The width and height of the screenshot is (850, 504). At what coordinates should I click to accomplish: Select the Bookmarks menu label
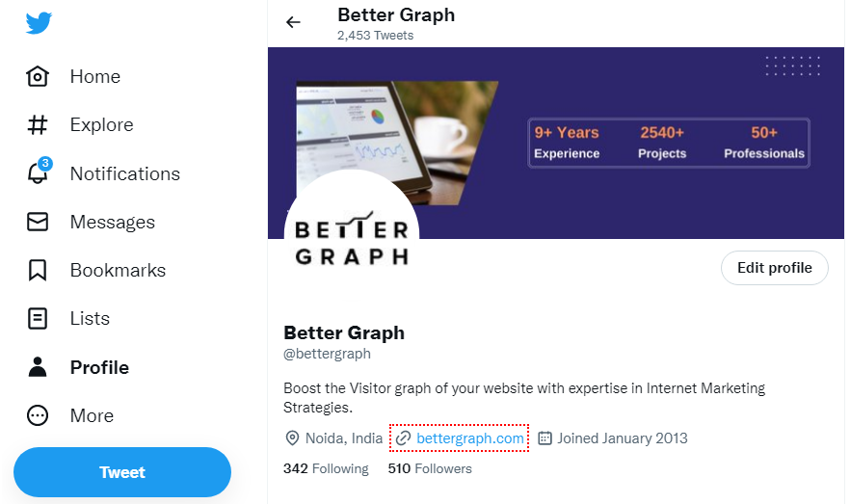tap(118, 271)
